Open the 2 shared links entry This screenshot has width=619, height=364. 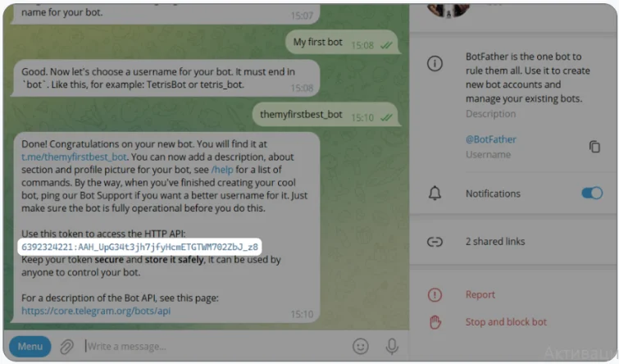[x=513, y=242]
